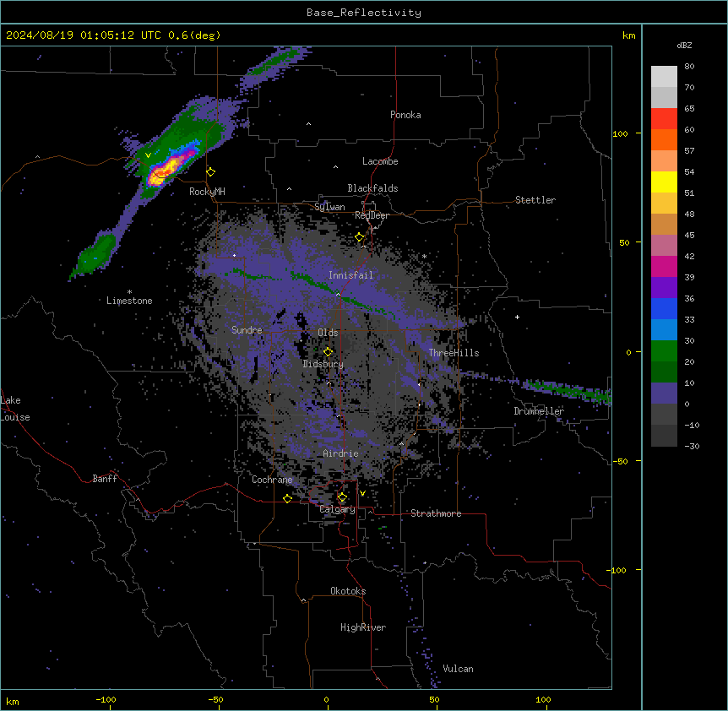Click the ThreeHills town label
This screenshot has width=728, height=711.
(x=454, y=353)
